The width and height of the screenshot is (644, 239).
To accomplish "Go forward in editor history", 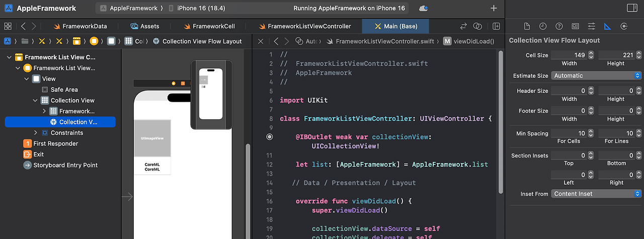I will click(33, 26).
